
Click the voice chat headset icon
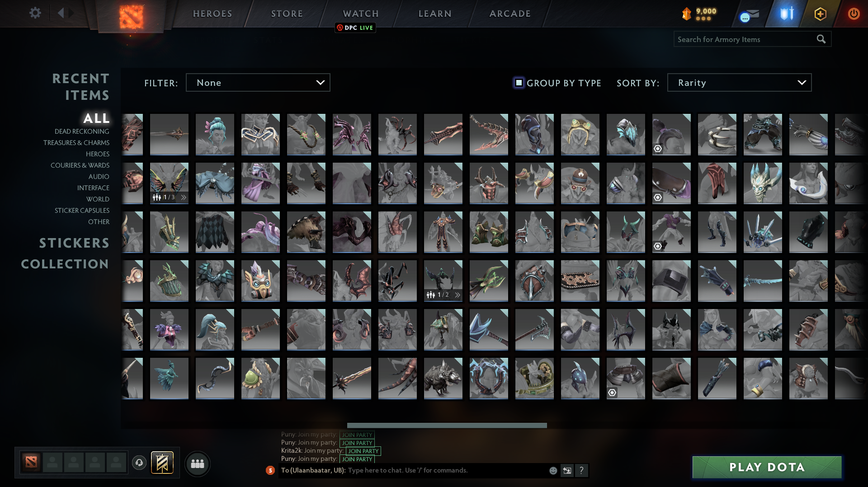click(139, 463)
